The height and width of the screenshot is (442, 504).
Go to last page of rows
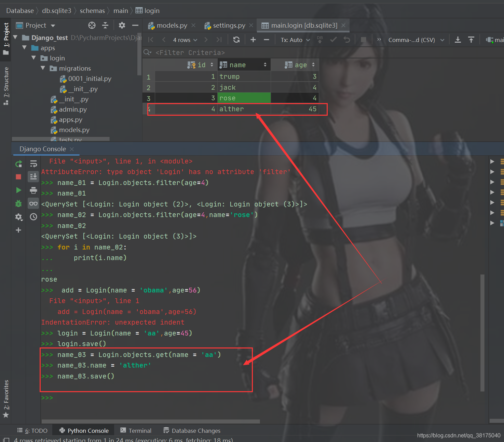[219, 40]
